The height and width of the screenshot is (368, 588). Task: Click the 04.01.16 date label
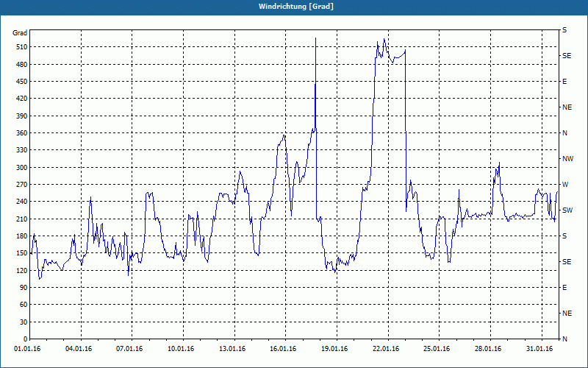point(79,349)
